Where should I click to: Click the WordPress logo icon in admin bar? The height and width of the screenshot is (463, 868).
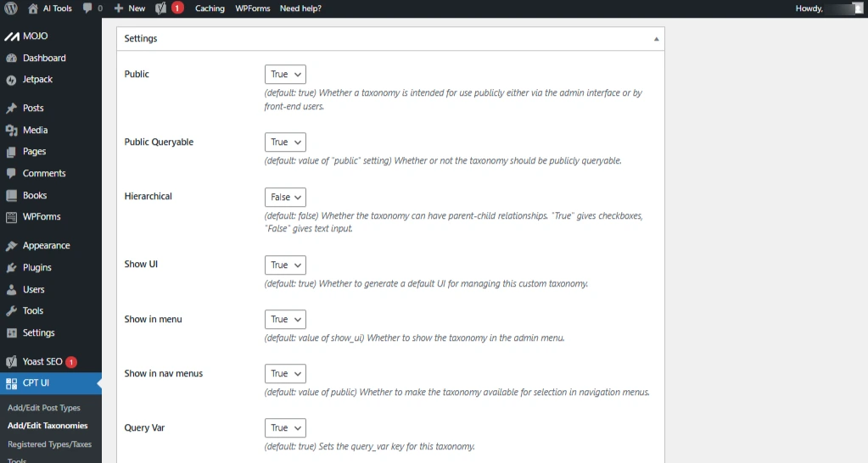click(11, 8)
